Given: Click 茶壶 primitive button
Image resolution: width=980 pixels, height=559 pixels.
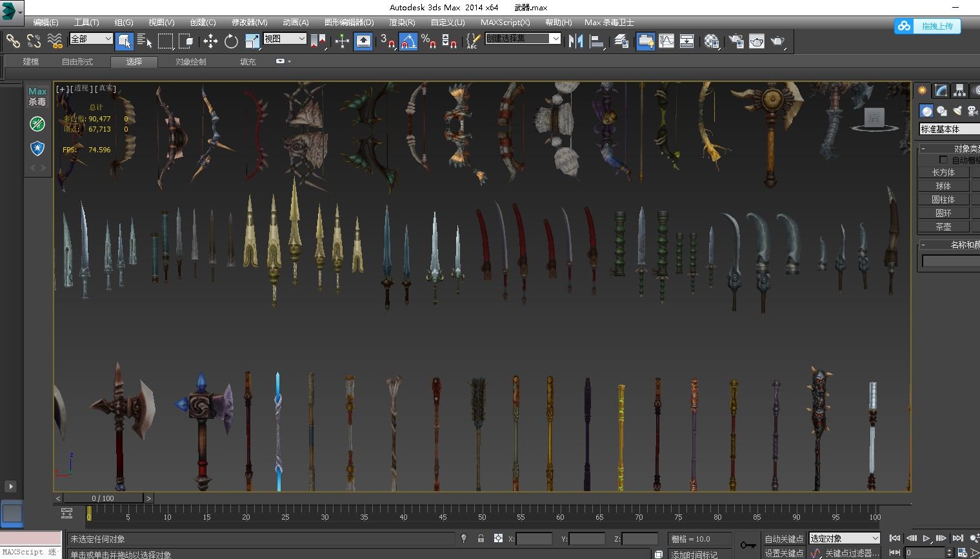Looking at the screenshot, I should (943, 227).
